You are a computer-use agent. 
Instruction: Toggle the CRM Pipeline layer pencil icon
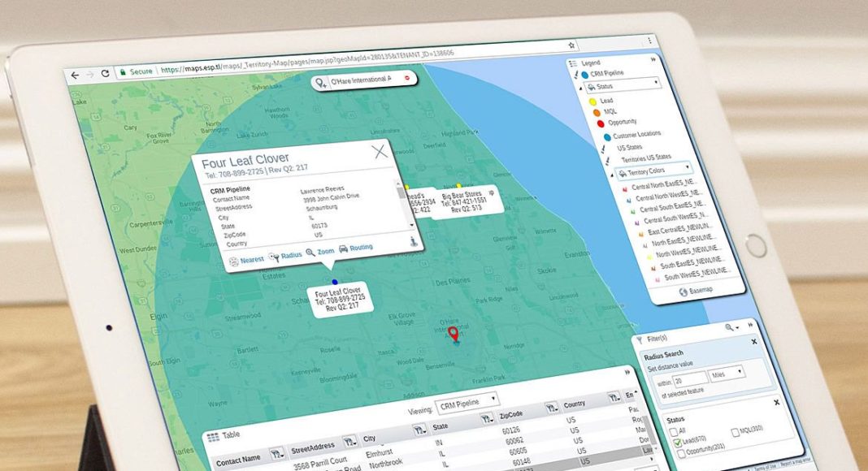[576, 75]
